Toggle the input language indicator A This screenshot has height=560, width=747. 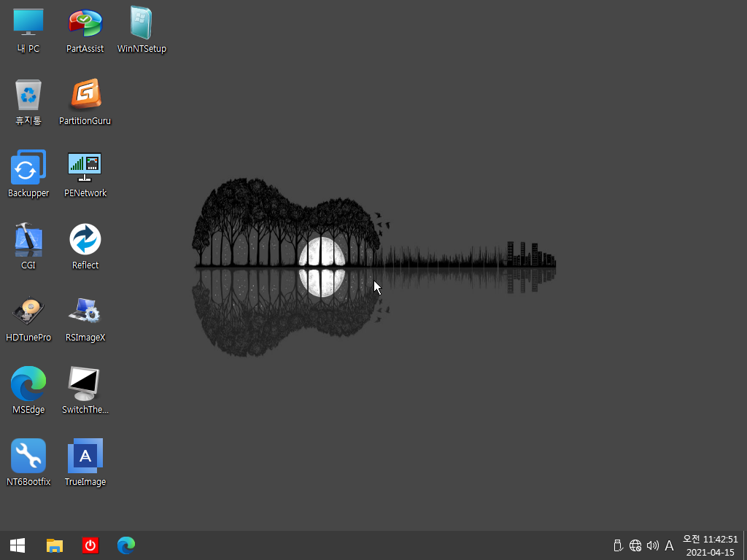[669, 545]
